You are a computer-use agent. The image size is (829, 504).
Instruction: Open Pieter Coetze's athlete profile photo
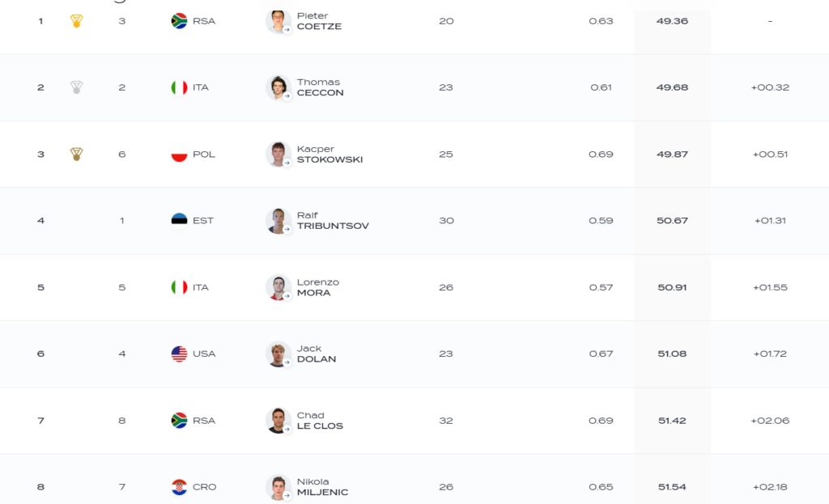coord(278,22)
